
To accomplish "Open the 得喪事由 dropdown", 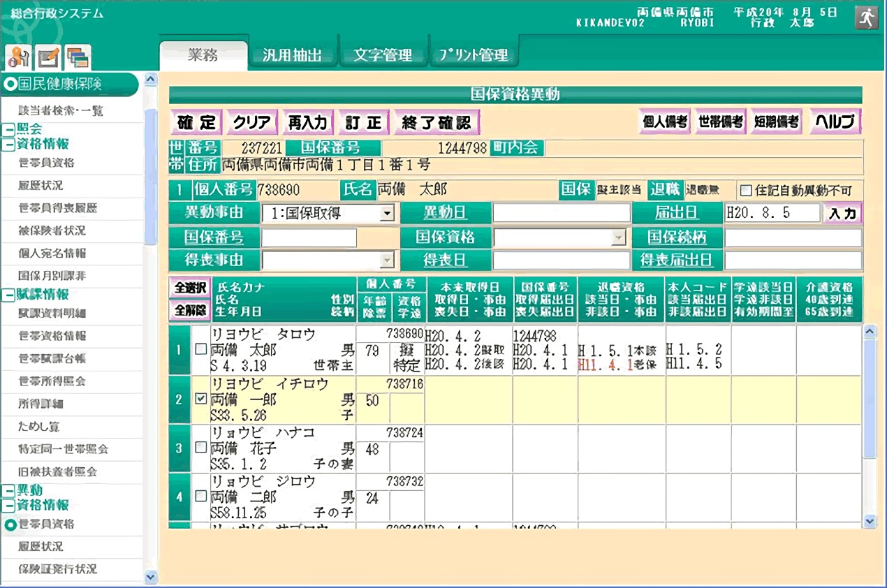I will point(328,260).
